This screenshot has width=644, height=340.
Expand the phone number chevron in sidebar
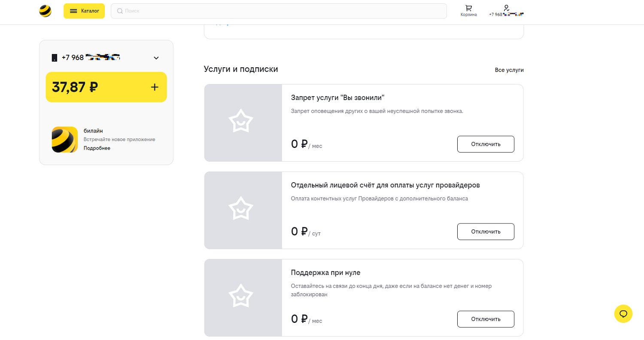pyautogui.click(x=156, y=58)
